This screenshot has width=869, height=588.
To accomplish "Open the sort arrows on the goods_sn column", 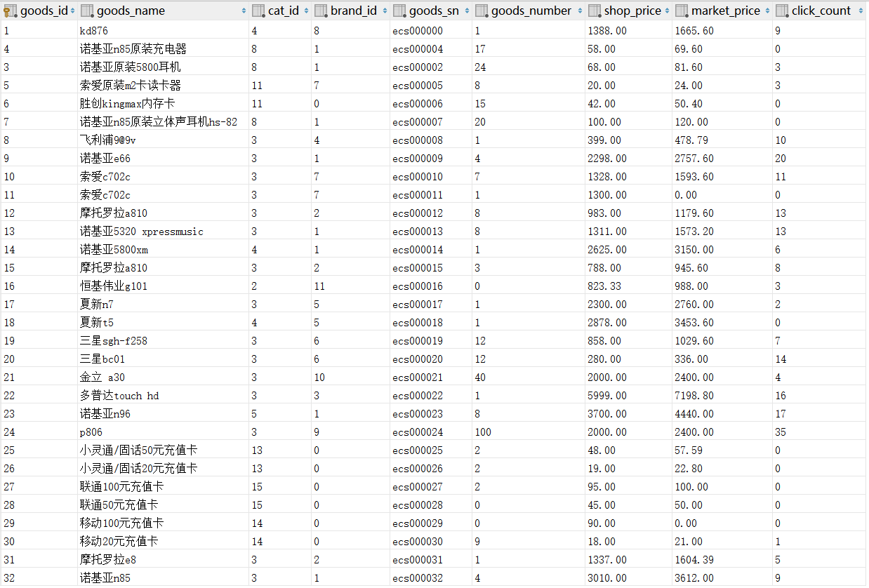I will coord(467,11).
